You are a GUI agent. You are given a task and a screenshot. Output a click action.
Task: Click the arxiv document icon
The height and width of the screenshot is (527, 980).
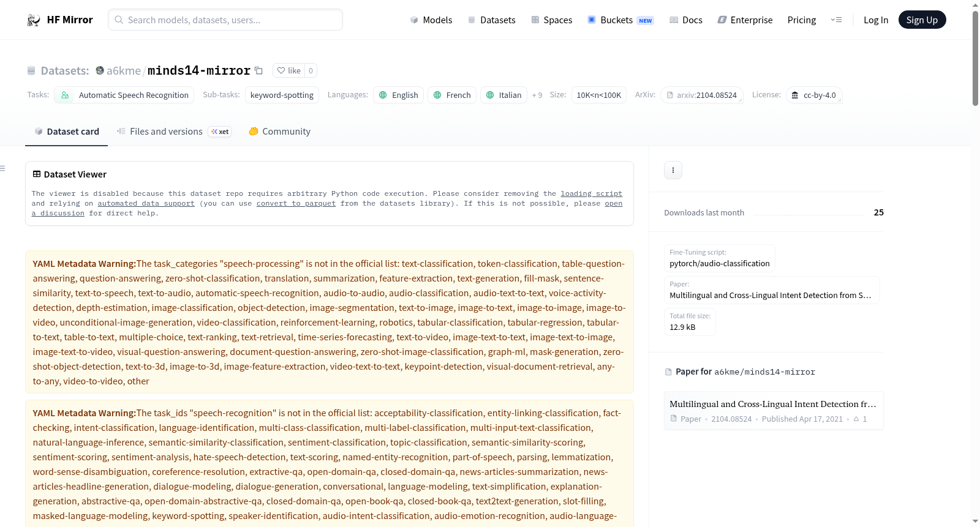[670, 95]
